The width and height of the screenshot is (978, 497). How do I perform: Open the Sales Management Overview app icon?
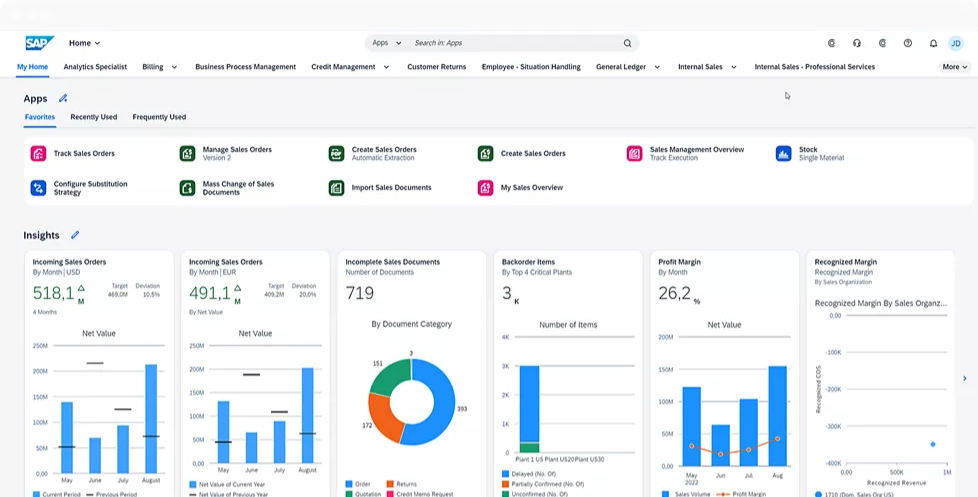[x=634, y=154]
